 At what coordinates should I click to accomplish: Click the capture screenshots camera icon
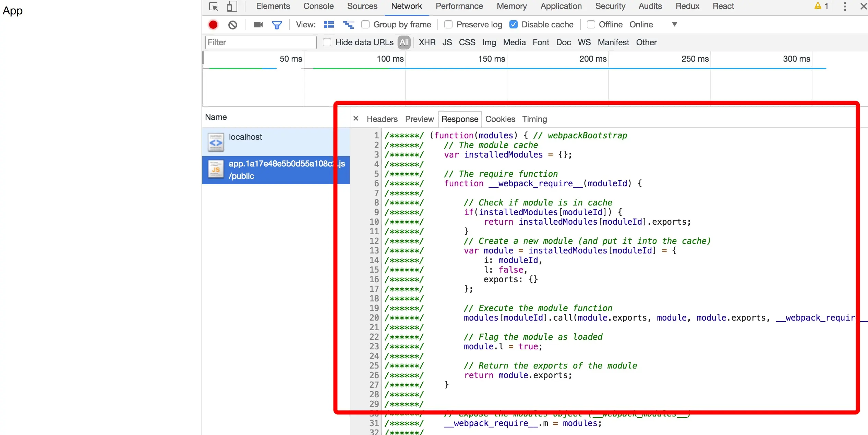click(258, 25)
